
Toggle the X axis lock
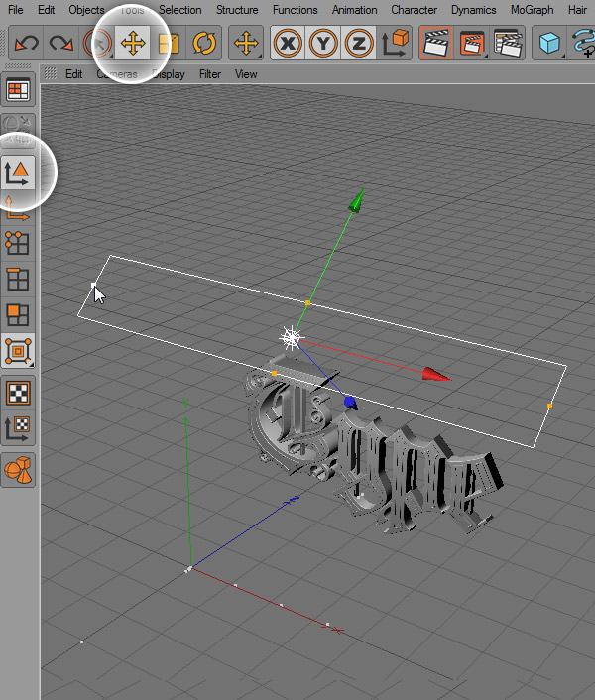pyautogui.click(x=288, y=44)
